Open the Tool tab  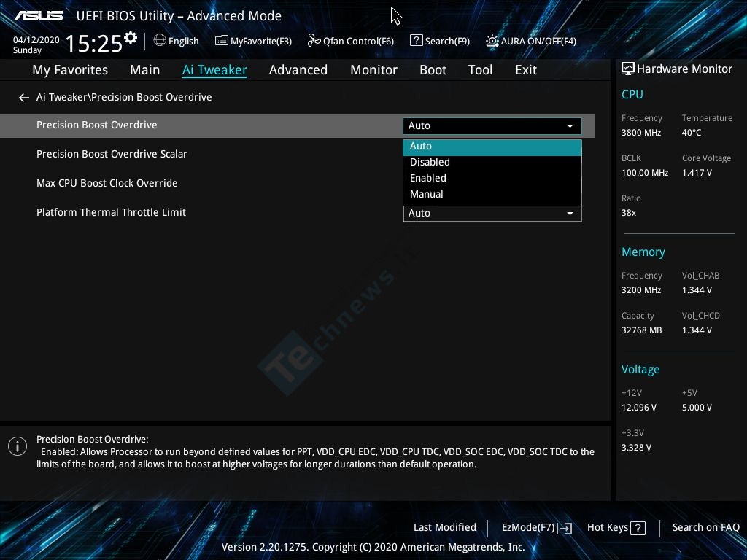pos(480,70)
